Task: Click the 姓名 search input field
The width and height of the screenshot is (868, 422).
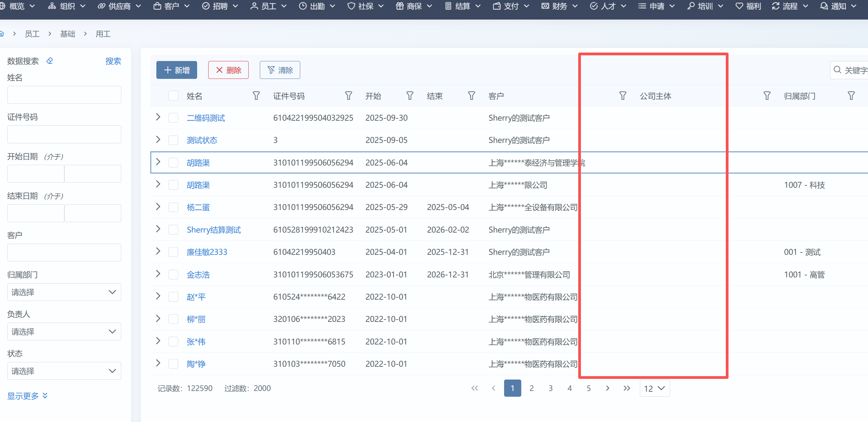Action: [x=64, y=95]
